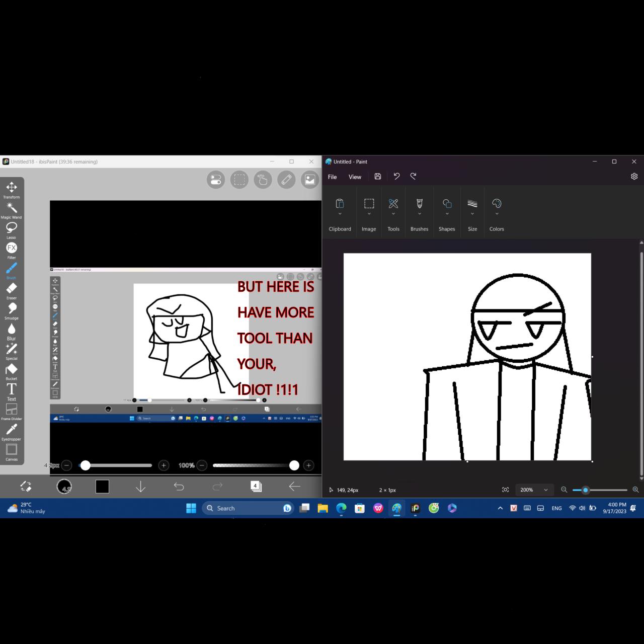Open the zoom level dropdown in Paint
644x644 pixels.
534,490
